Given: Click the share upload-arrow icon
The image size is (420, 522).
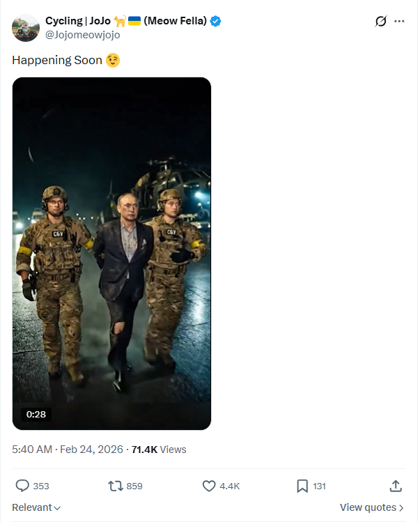Looking at the screenshot, I should pos(396,486).
